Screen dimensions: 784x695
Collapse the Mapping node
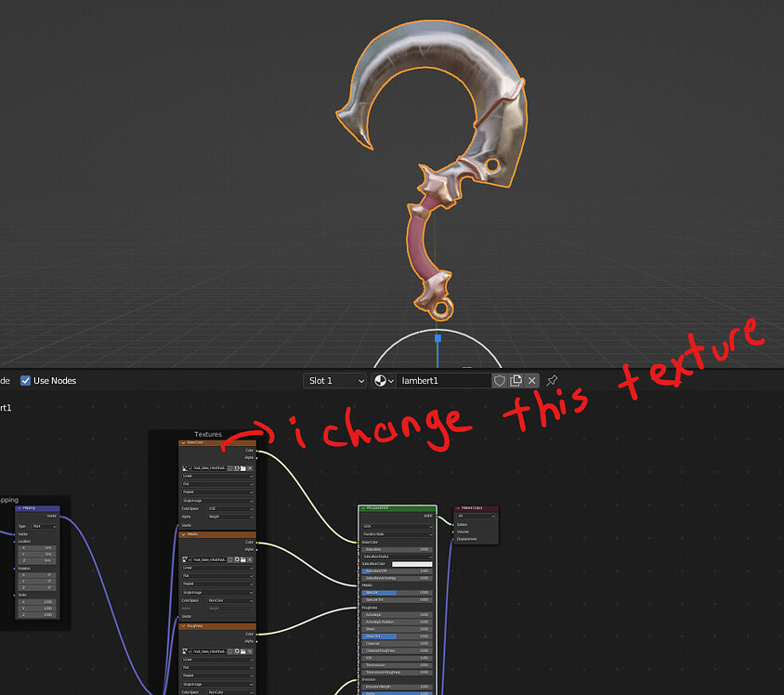point(20,508)
